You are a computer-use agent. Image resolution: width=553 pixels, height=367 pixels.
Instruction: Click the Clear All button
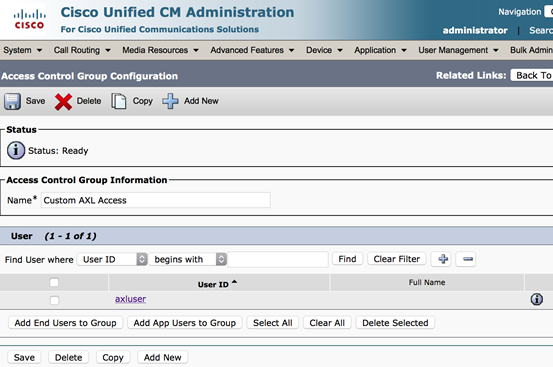coord(327,323)
